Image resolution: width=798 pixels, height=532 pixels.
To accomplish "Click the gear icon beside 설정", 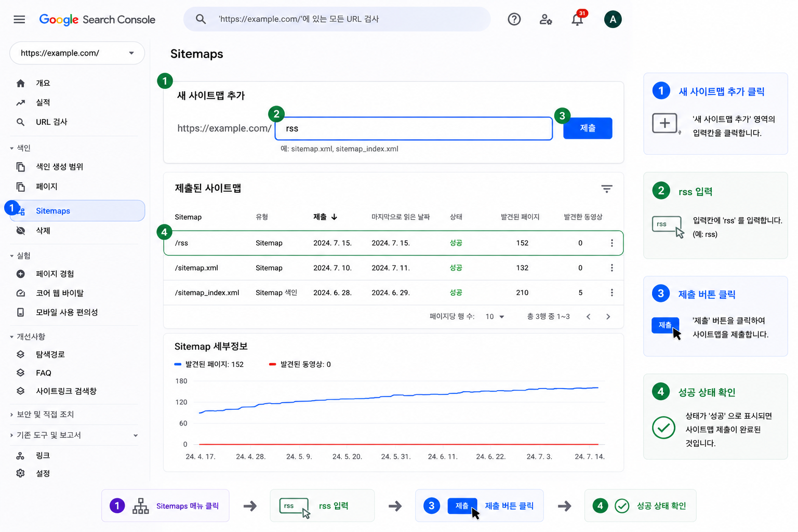I will click(20, 473).
